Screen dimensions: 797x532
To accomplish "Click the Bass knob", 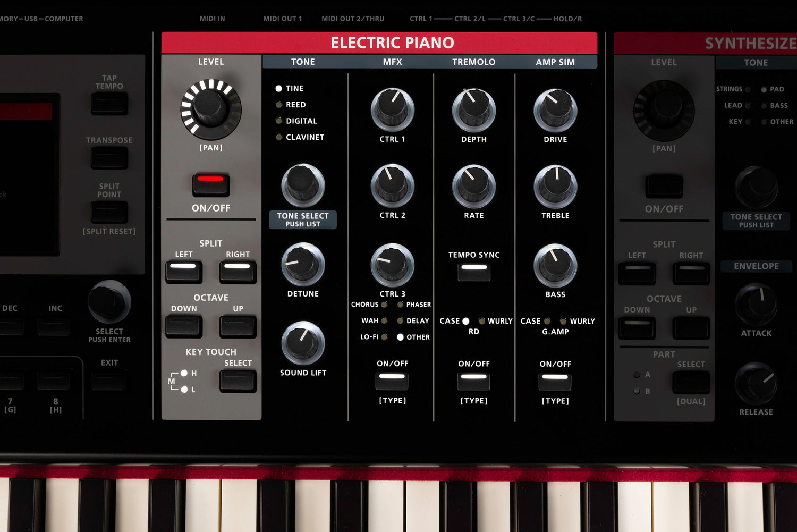I will tap(555, 265).
